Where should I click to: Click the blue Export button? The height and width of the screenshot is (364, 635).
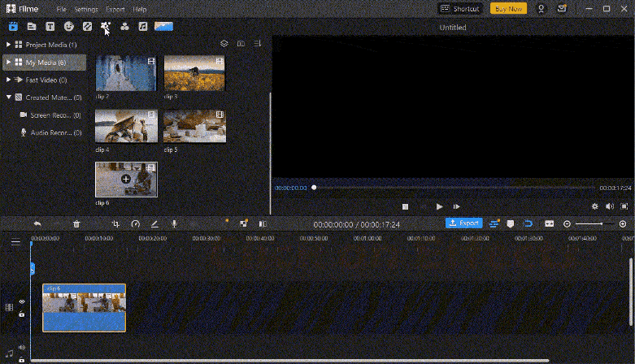pyautogui.click(x=464, y=223)
